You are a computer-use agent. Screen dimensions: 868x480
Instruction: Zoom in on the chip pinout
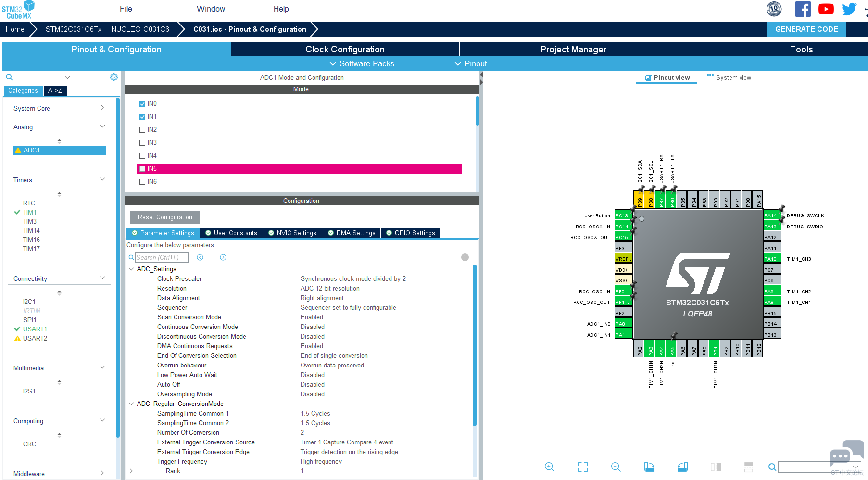point(549,467)
